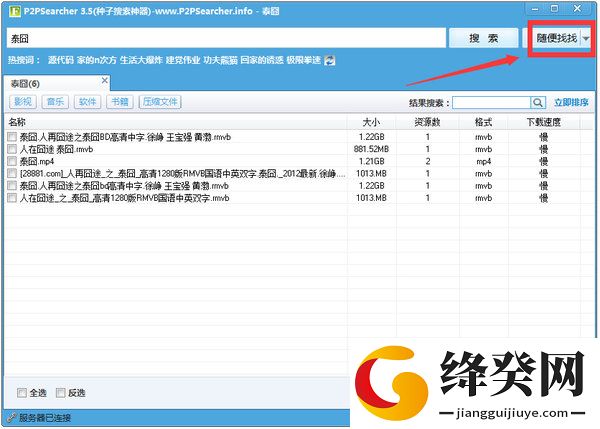
Task: Click hot word 建党伟业
Action: (183, 60)
